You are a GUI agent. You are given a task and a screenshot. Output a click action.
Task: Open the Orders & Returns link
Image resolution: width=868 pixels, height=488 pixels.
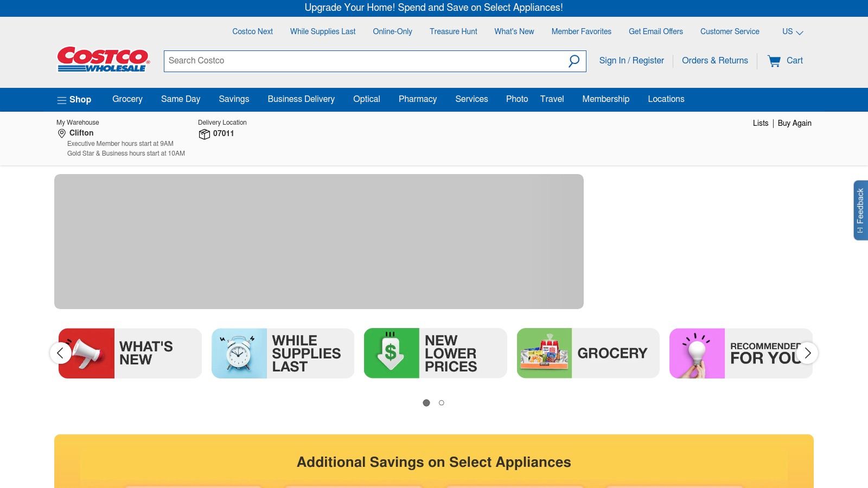pyautogui.click(x=715, y=61)
